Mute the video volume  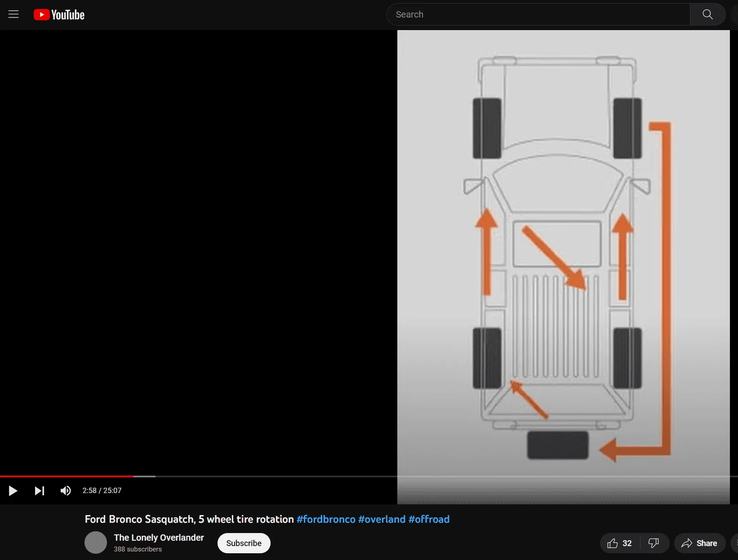click(66, 491)
